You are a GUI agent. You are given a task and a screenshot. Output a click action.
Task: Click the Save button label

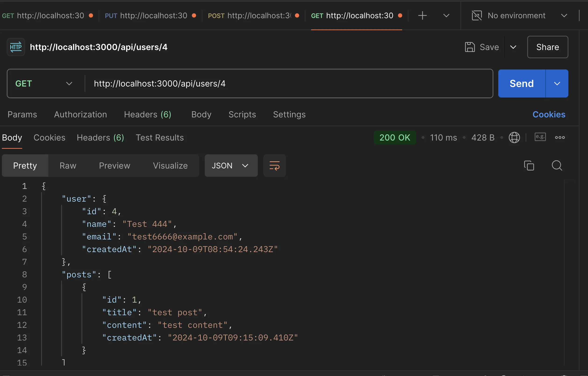pos(489,47)
